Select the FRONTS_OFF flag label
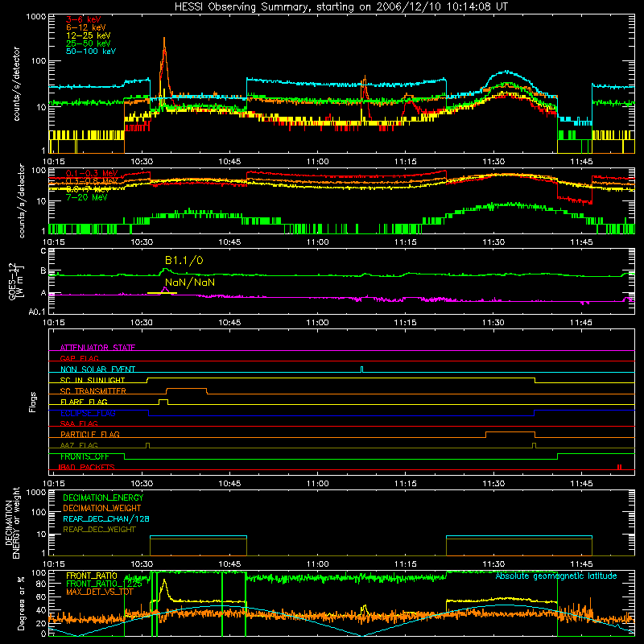Image resolution: width=644 pixels, height=644 pixels. tap(85, 456)
